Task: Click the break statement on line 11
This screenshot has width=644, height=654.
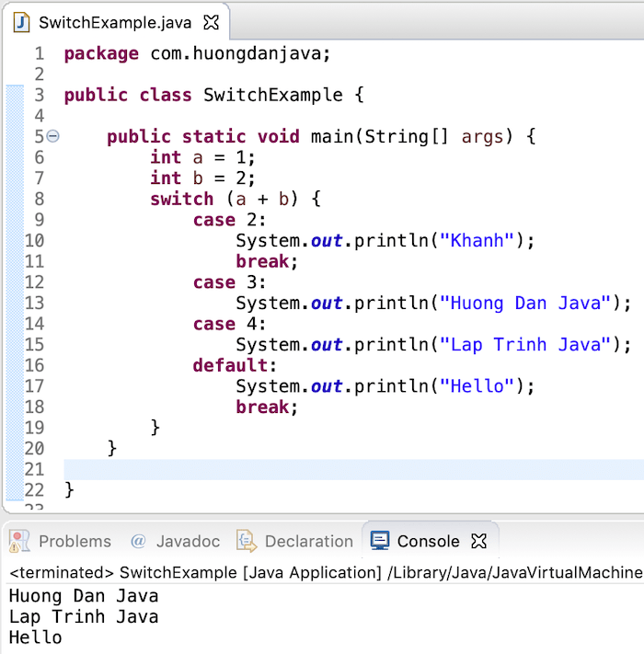Action: 267,262
